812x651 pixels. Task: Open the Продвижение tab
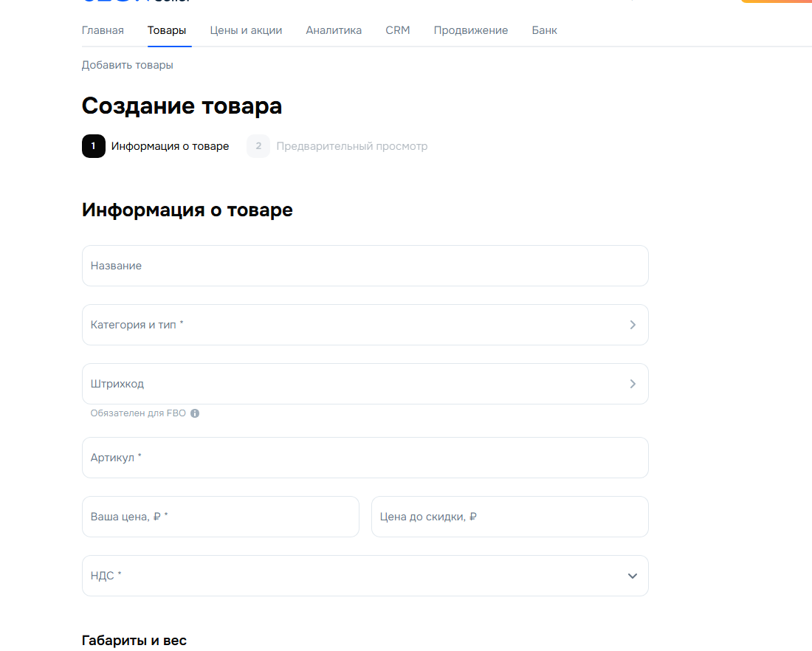point(470,30)
